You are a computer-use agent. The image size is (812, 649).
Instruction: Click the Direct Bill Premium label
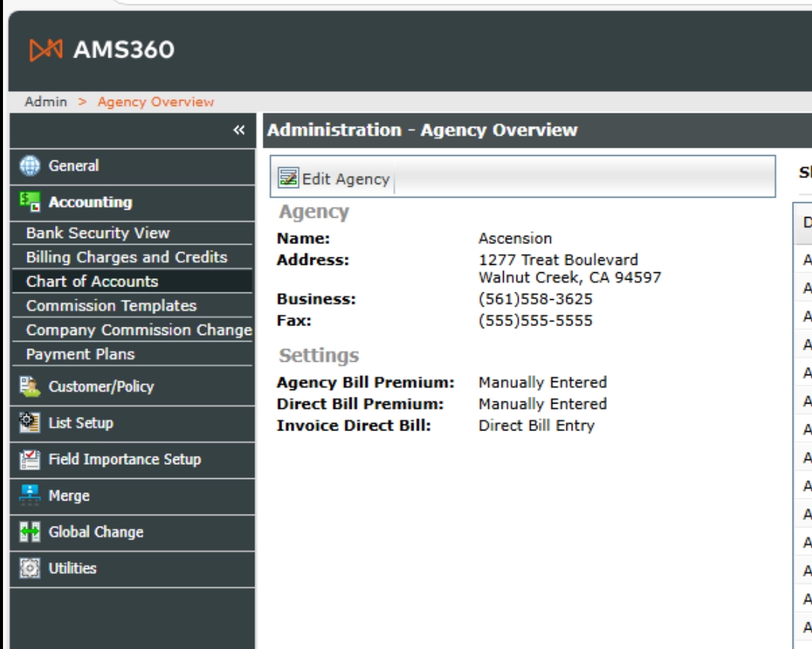pos(360,404)
